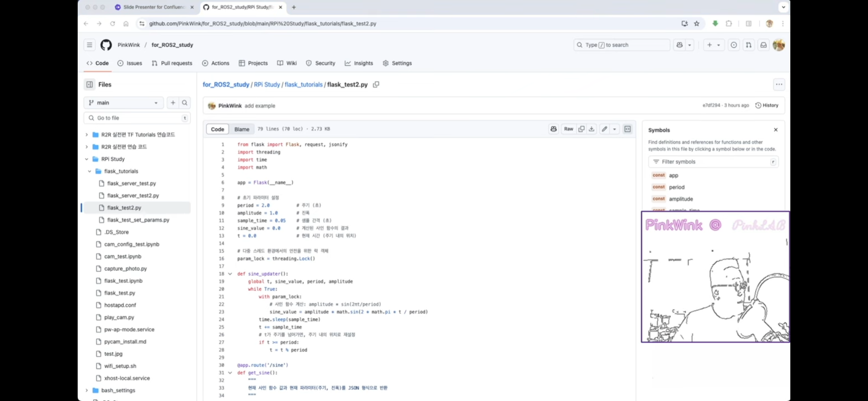Open the Wiki repository tab
Image resolution: width=868 pixels, height=401 pixels.
tap(287, 63)
